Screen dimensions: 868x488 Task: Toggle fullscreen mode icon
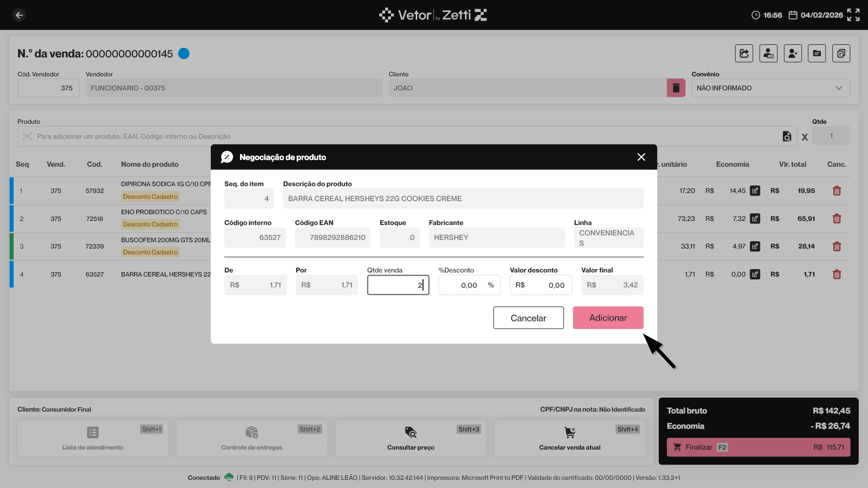[x=853, y=15]
